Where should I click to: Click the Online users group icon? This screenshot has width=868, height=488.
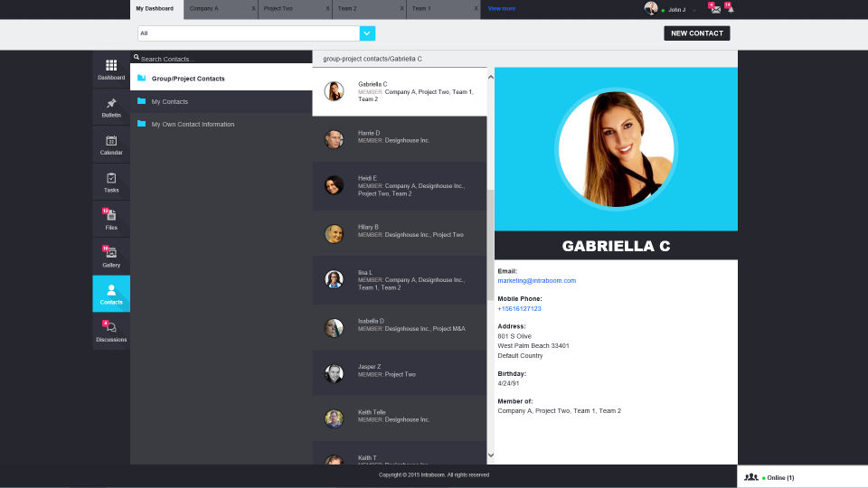coord(750,477)
